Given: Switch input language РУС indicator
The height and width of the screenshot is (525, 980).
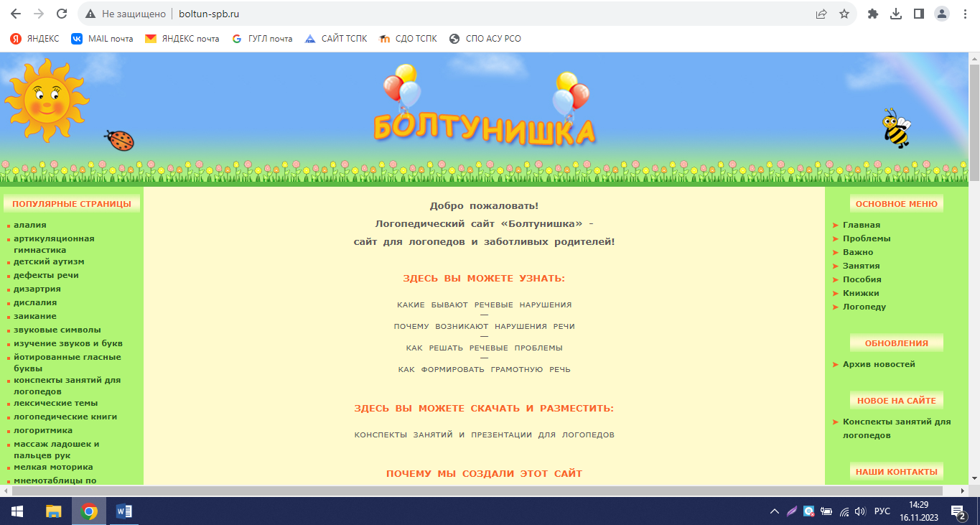Looking at the screenshot, I should coord(882,511).
